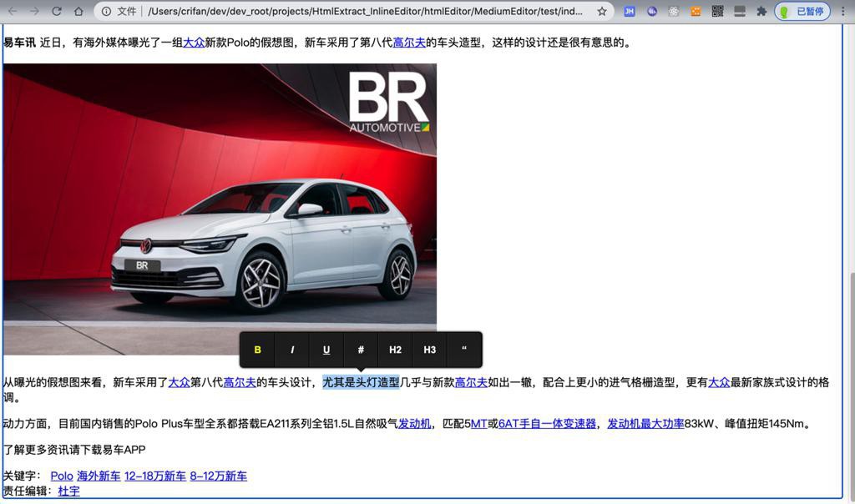Image resolution: width=855 pixels, height=504 pixels.
Task: Go back with the browser back arrow
Action: tap(13, 11)
